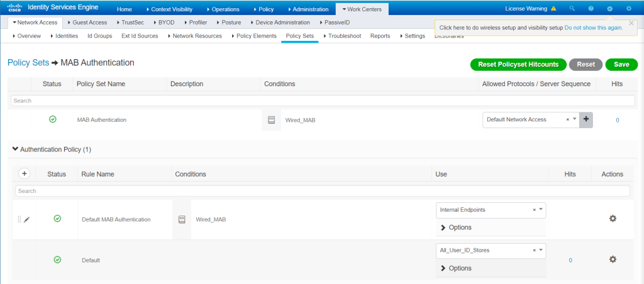Click the pencil edit icon for Default MAB Authentication
The image size is (644, 284).
[x=26, y=219]
